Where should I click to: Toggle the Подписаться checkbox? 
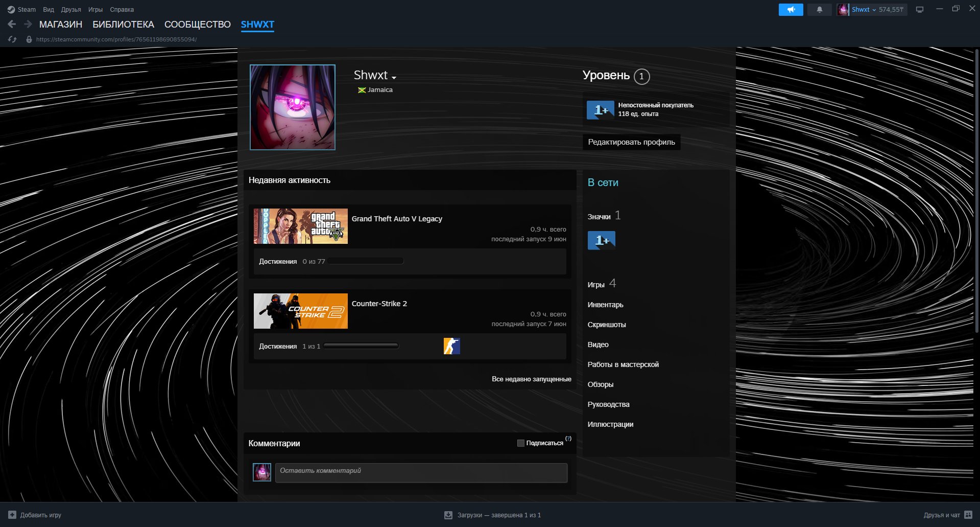pos(520,443)
